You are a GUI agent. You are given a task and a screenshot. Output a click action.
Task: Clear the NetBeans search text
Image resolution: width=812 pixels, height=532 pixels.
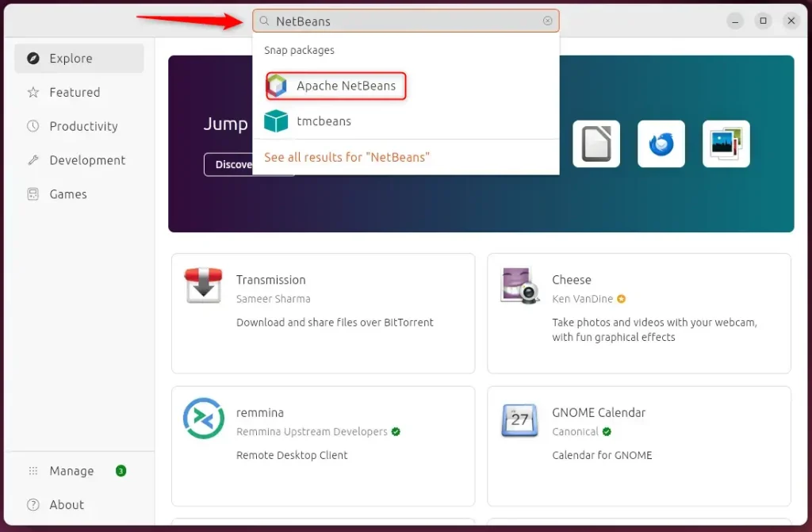(x=547, y=21)
